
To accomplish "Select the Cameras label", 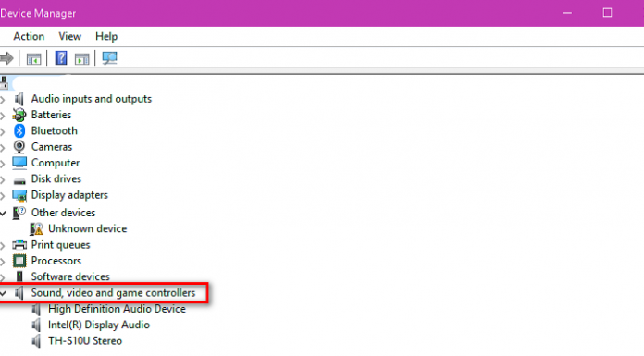I will pyautogui.click(x=52, y=147).
